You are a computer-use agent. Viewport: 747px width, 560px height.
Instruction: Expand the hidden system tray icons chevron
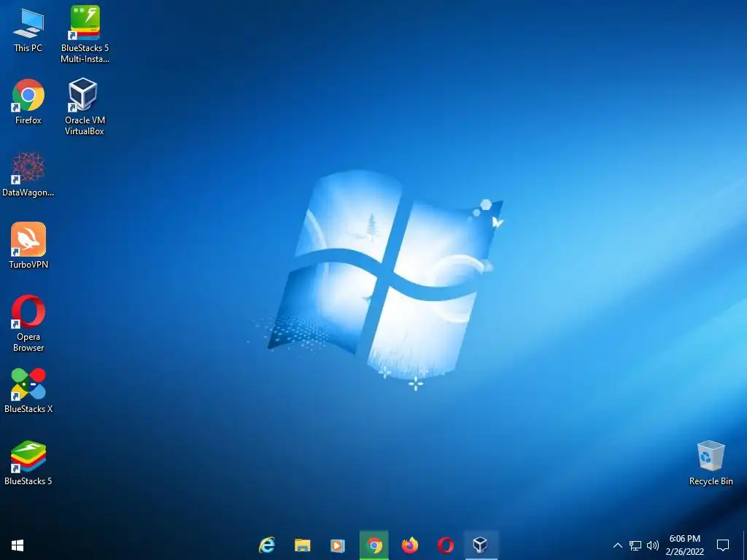tap(617, 545)
